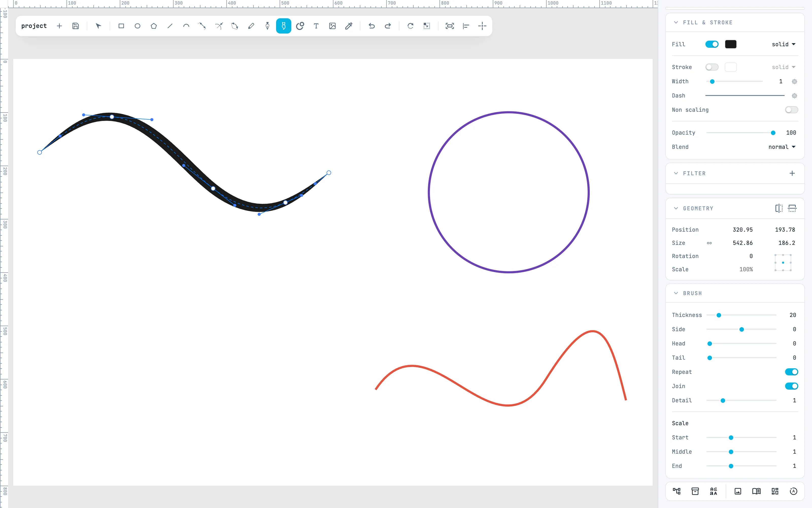Open the Blend mode normal dropdown

(x=782, y=147)
